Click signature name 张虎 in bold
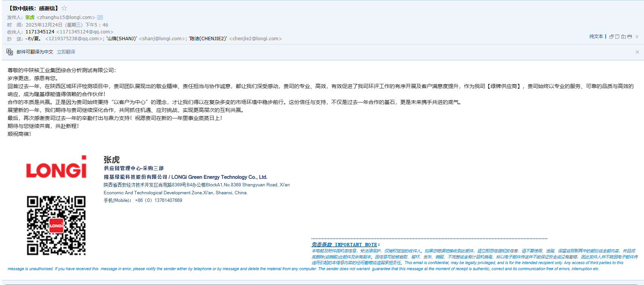This screenshot has height=285, width=644. point(112,160)
